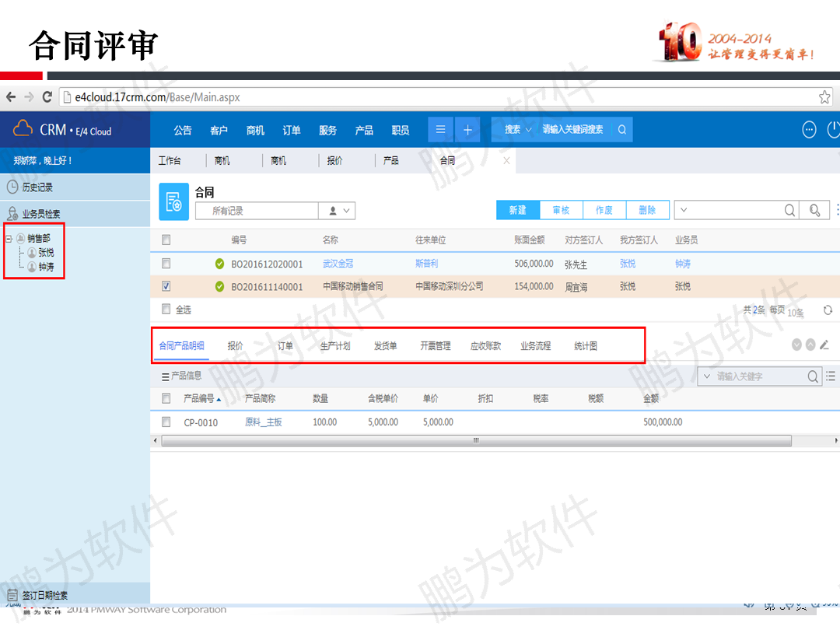Check the CP-0010 product row checkbox
Viewport: 840px width, 630px height.
click(166, 422)
